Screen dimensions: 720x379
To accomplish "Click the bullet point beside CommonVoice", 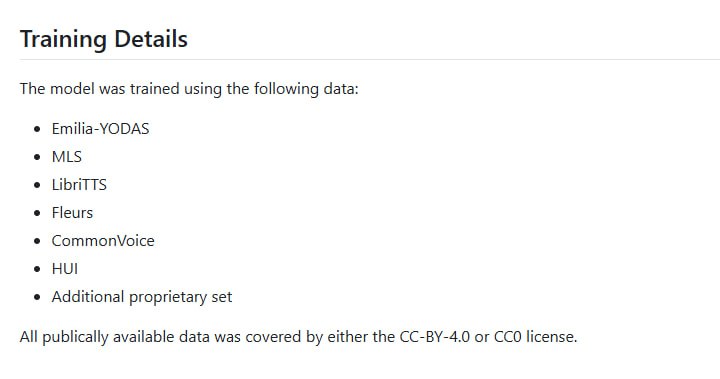I will pos(37,241).
